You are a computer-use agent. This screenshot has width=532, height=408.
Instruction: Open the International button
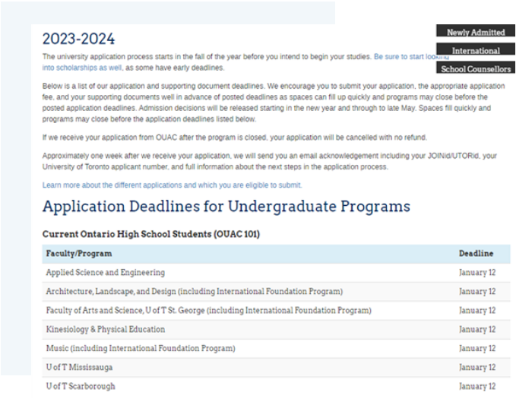click(x=475, y=49)
